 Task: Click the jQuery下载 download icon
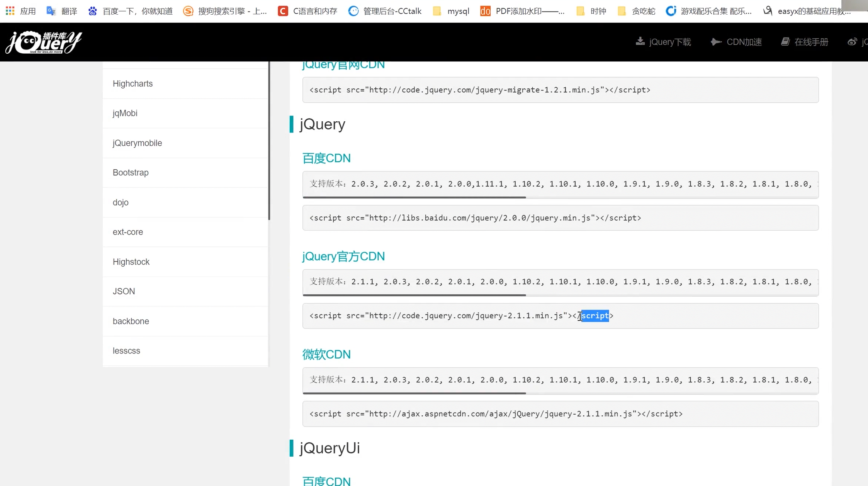pos(640,41)
